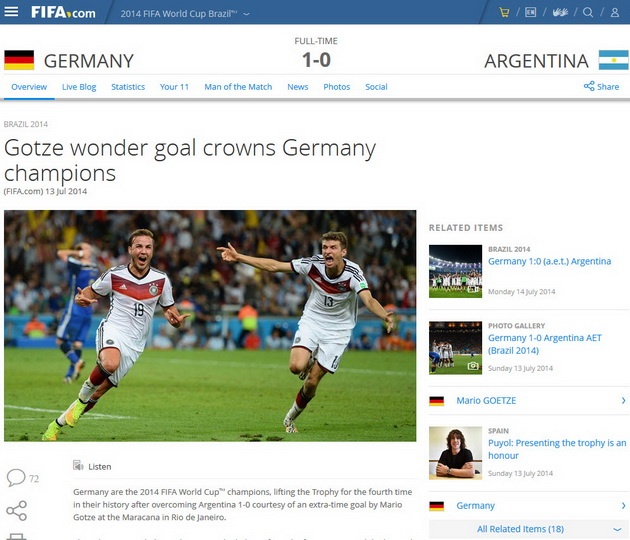Open the user account icon
This screenshot has width=630, height=540.
pos(615,12)
